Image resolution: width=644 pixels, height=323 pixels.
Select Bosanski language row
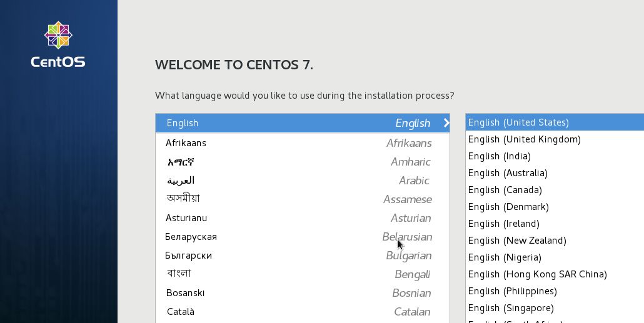point(303,293)
